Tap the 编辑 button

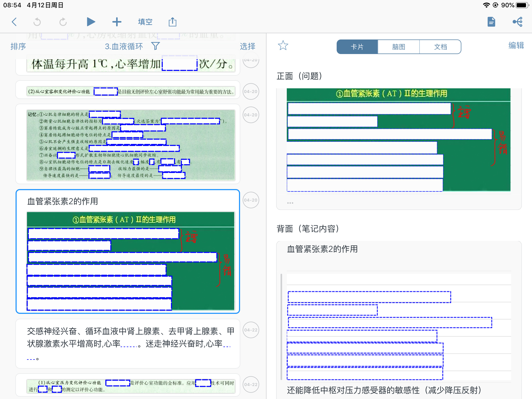[x=516, y=45]
